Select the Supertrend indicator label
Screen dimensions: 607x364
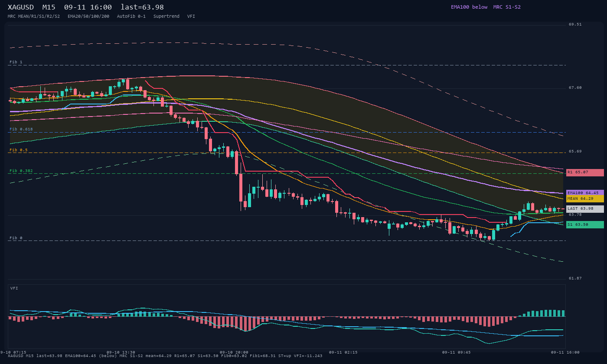[166, 16]
